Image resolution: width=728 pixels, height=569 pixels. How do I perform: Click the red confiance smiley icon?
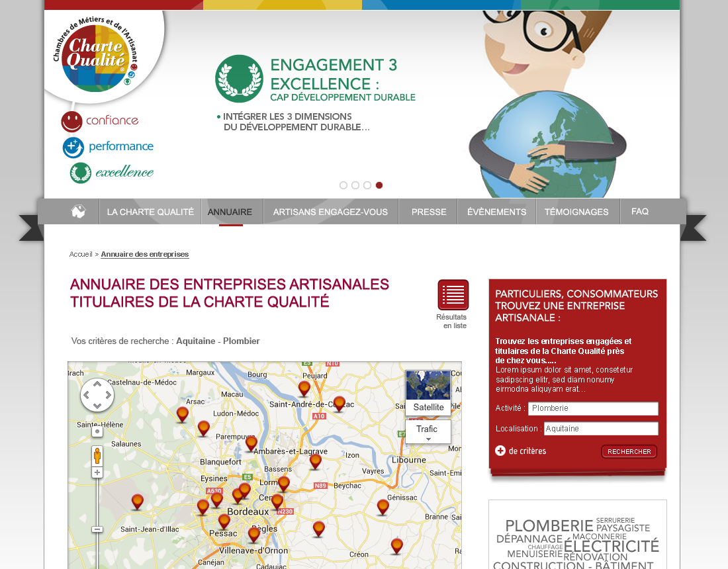click(x=71, y=121)
